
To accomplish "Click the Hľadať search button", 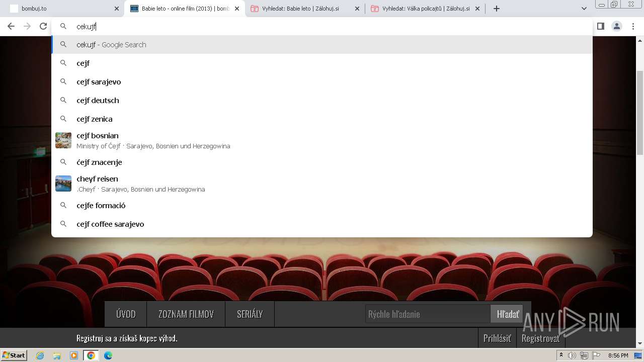I will click(x=507, y=314).
